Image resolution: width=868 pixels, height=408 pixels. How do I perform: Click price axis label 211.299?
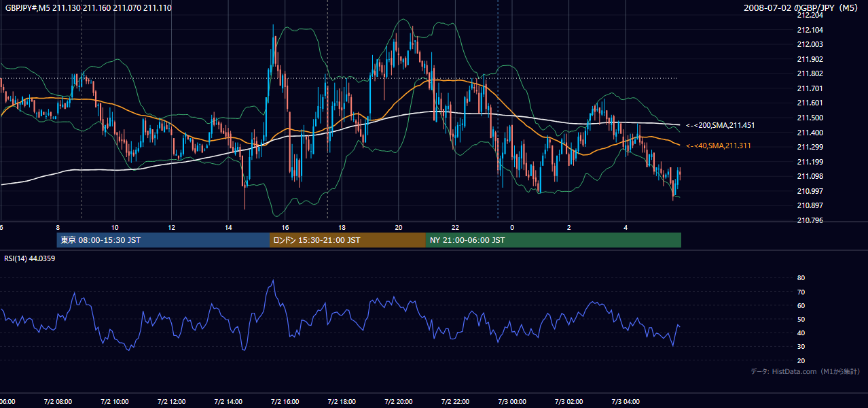coord(810,147)
